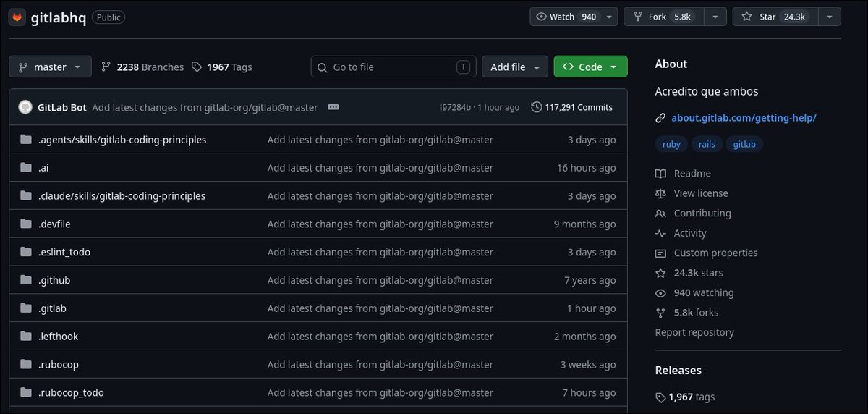This screenshot has width=868, height=414.
Task: Open the .eslint_todo folder
Action: point(64,252)
